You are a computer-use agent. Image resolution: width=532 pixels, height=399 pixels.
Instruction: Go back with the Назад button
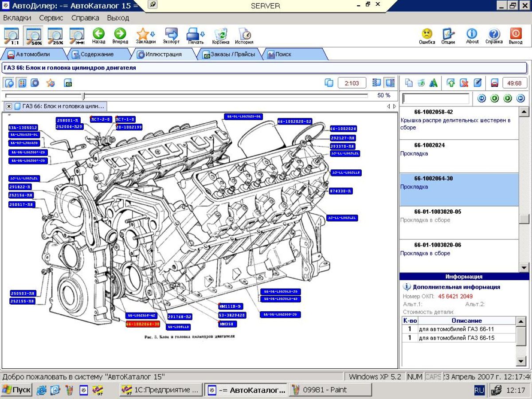coord(98,36)
